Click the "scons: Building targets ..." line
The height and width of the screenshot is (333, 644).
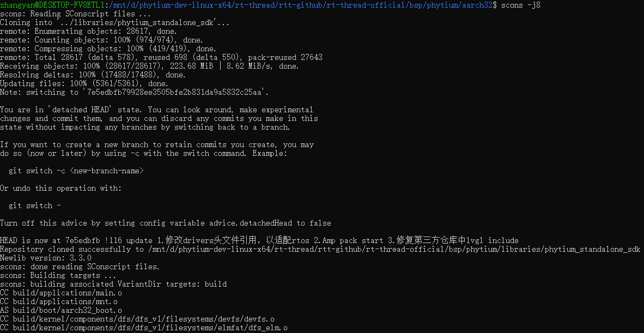59,275
